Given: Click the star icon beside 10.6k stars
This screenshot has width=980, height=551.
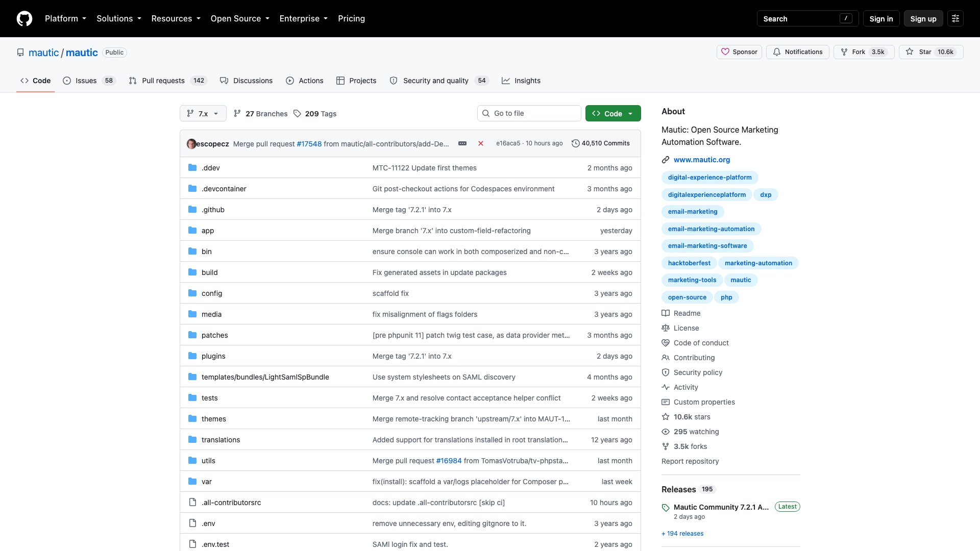Looking at the screenshot, I should (x=666, y=417).
